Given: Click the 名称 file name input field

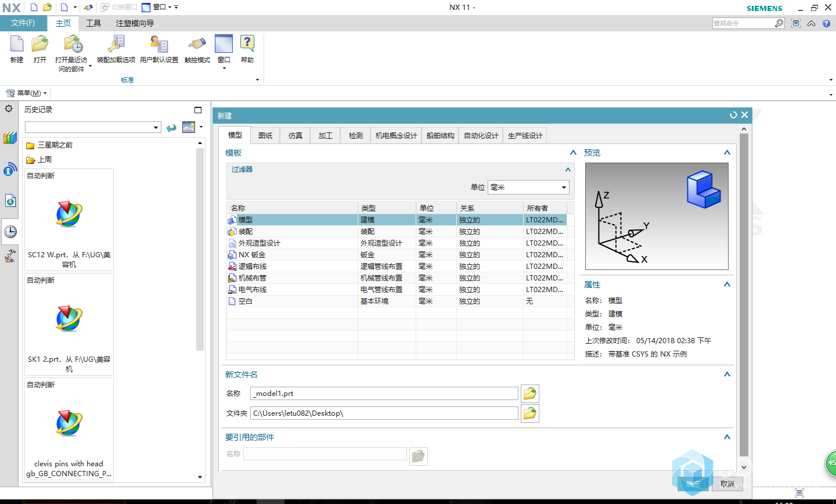Looking at the screenshot, I should tap(384, 394).
